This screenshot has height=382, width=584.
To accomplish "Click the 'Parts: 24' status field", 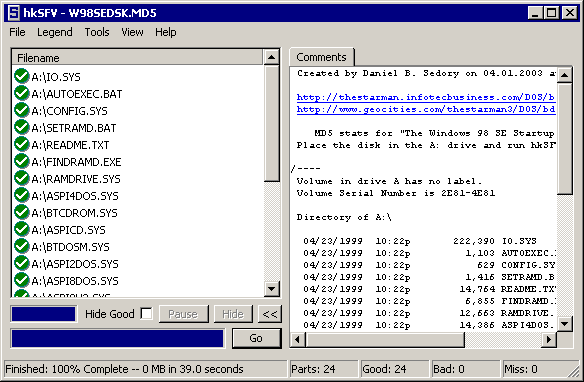I will pos(323,369).
